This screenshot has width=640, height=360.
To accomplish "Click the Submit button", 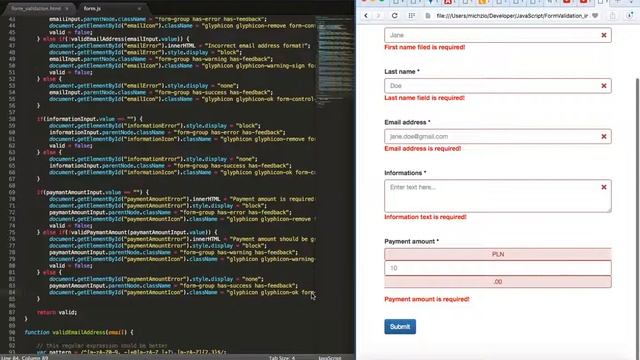I will click(400, 327).
